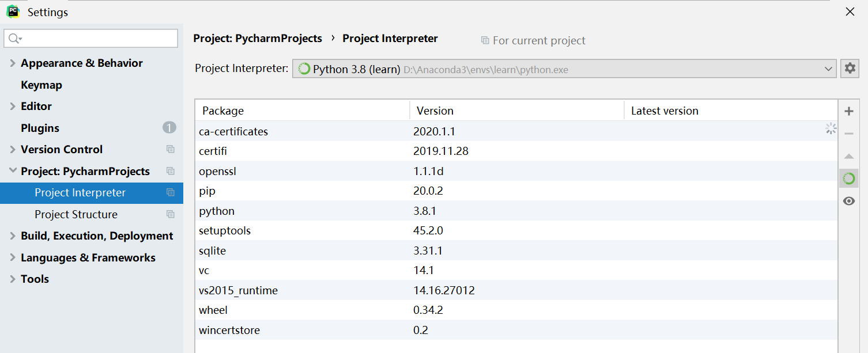Click the plus icon to install package

pyautogui.click(x=848, y=111)
